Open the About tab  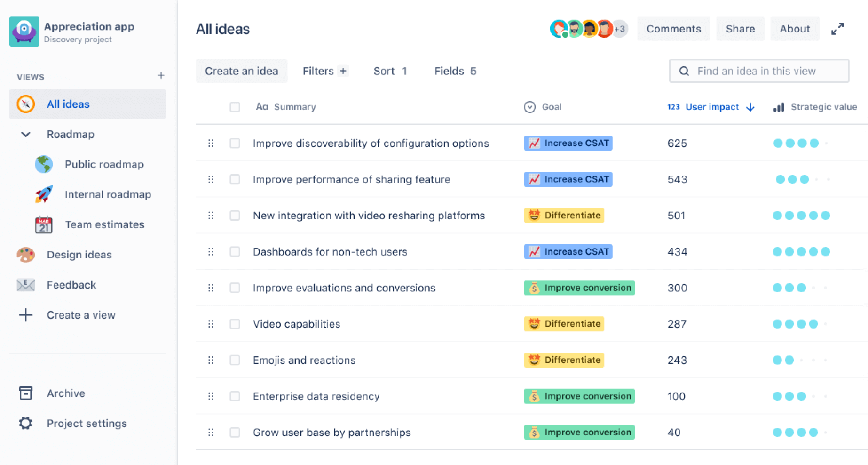tap(794, 29)
